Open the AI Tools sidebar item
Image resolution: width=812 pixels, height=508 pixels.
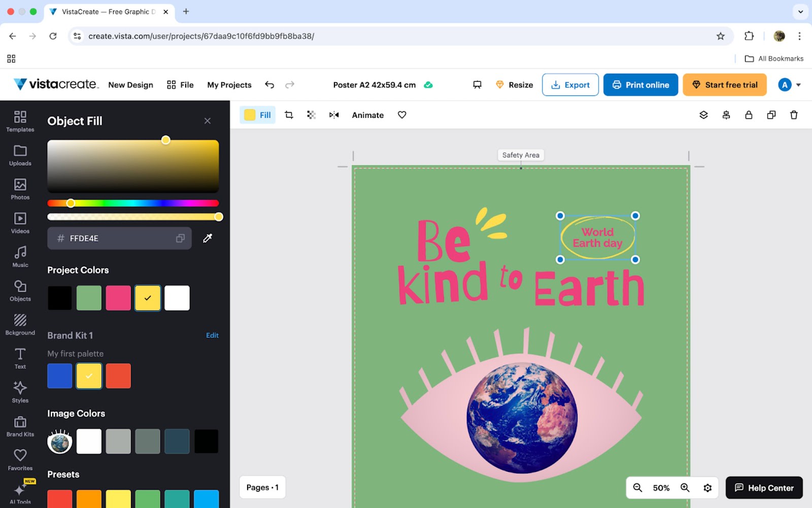click(20, 491)
